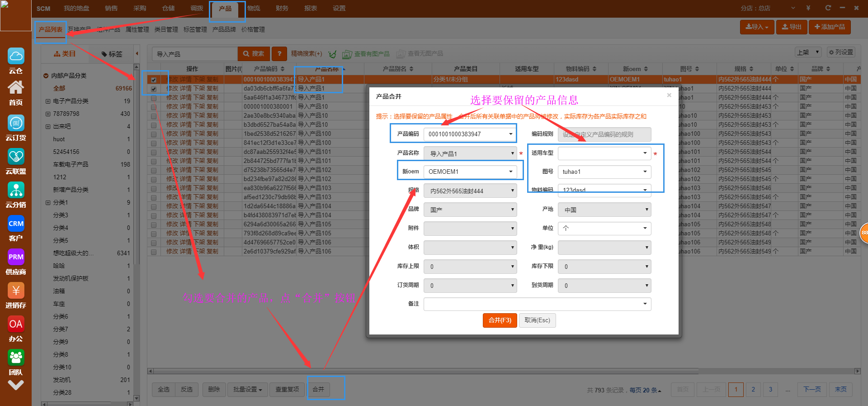Check the third product row checkbox
Screen dimensions: 868x406
154,98
